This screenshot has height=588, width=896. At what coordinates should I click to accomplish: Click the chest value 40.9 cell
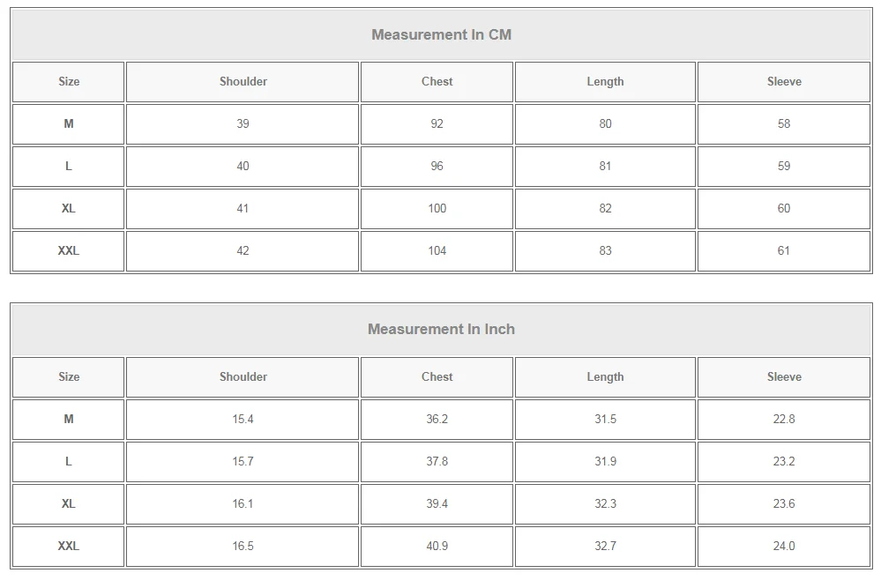point(437,547)
